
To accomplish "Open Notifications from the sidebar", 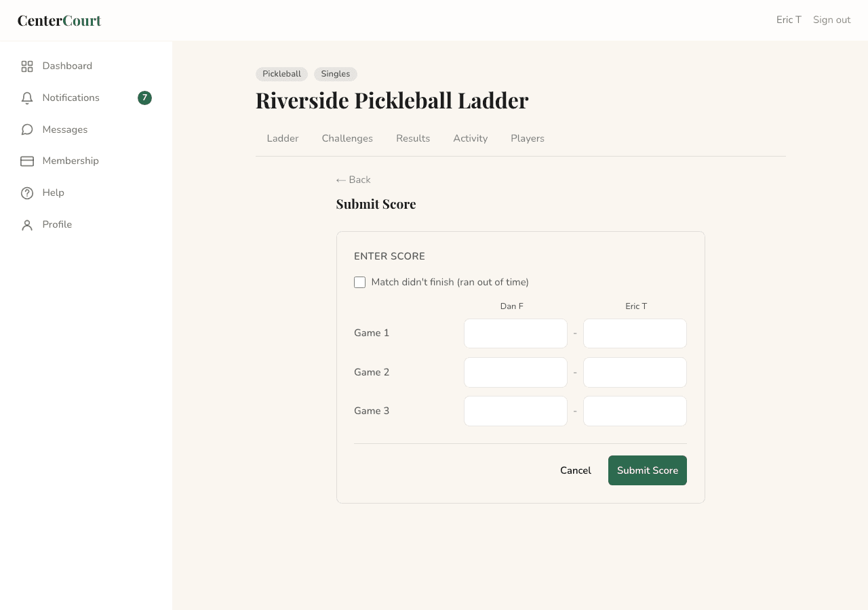I will tap(86, 98).
